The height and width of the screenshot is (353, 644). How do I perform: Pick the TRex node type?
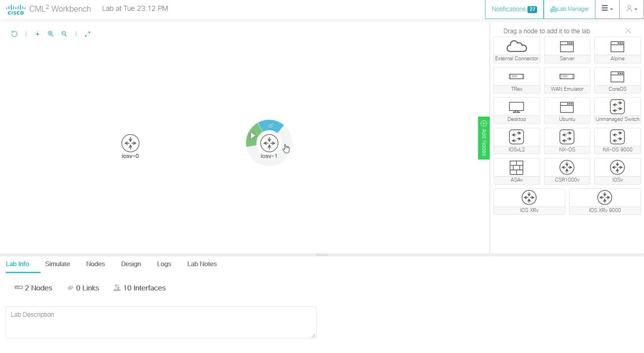517,80
